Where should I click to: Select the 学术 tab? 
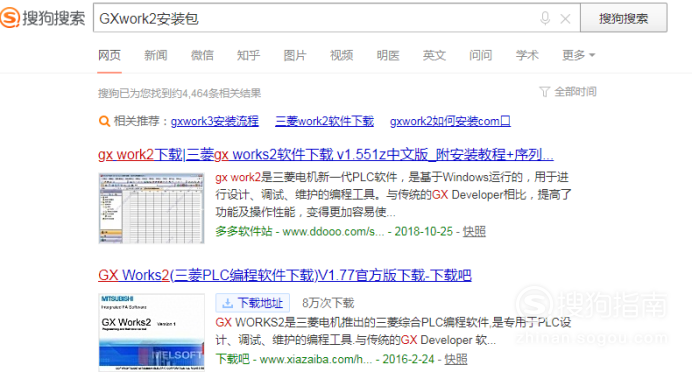point(527,55)
